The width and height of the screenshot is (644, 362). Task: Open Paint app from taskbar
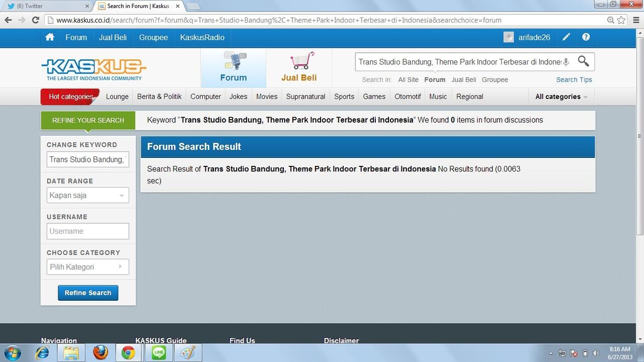[188, 353]
